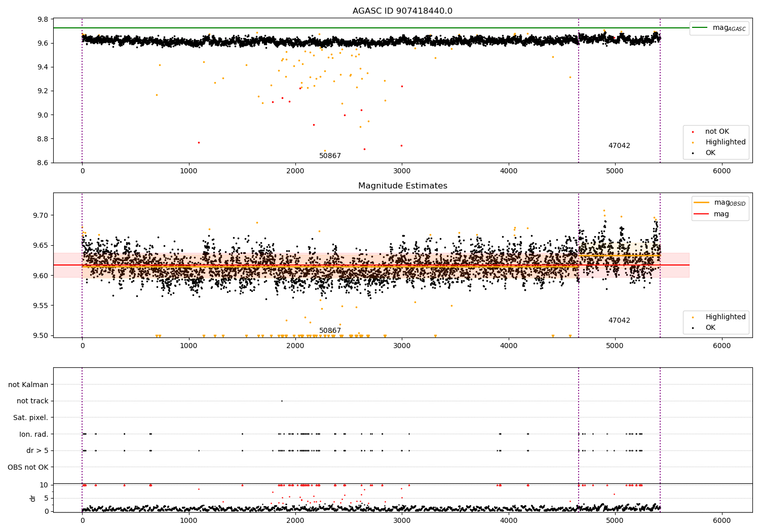Click the 'Highlighted' legend entry in top plot
The height and width of the screenshot is (532, 760).
tap(719, 142)
